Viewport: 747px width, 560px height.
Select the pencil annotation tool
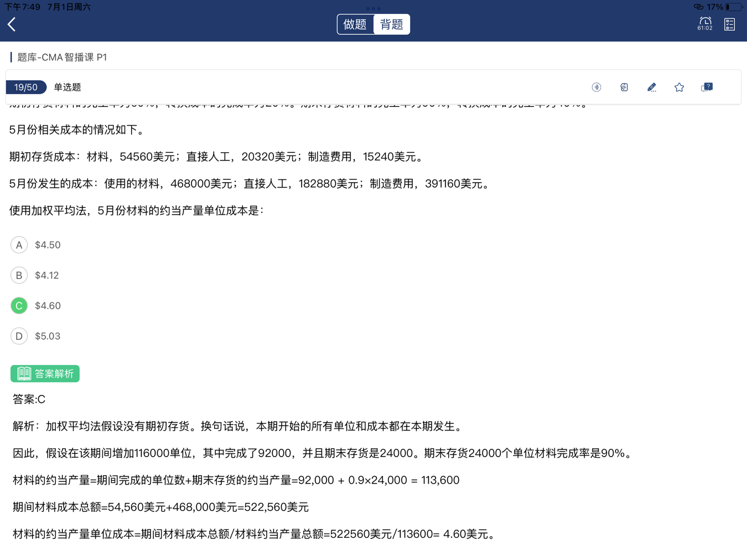651,87
